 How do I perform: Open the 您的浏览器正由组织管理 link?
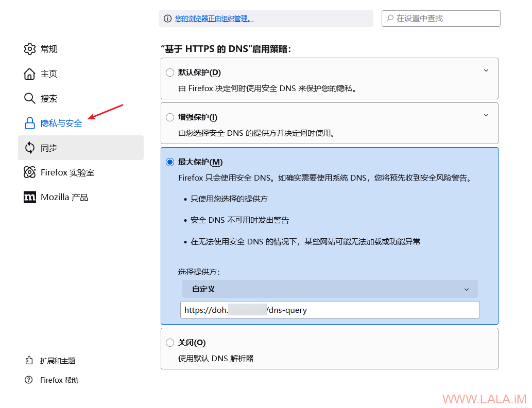pyautogui.click(x=214, y=19)
